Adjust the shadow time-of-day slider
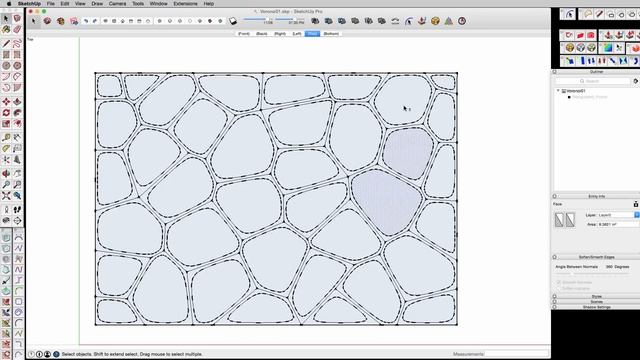640x360 pixels. [290, 19]
